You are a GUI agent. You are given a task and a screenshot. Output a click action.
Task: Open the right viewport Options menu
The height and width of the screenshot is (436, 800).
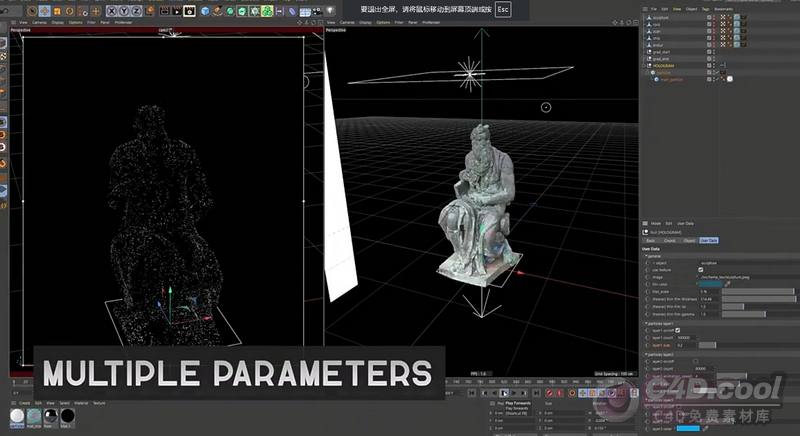(x=383, y=22)
